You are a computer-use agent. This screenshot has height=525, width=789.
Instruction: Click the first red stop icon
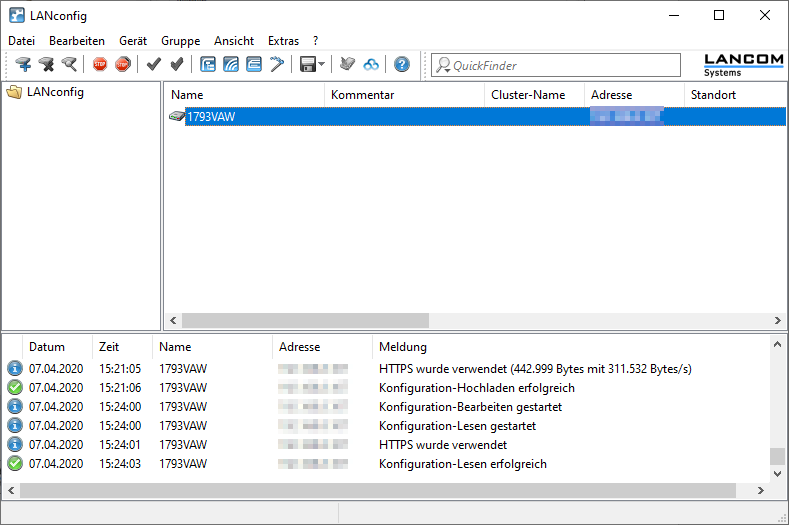(100, 64)
